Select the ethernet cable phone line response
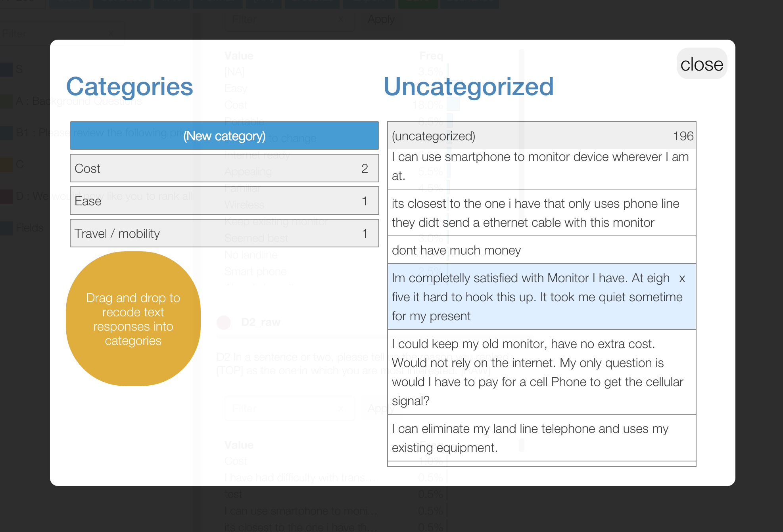The image size is (783, 532). 541,213
